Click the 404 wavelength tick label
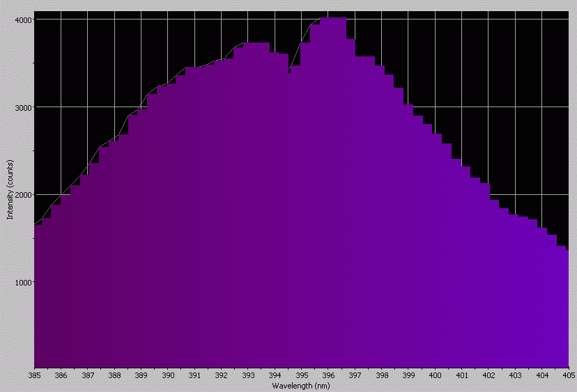577x392 pixels. pos(542,375)
